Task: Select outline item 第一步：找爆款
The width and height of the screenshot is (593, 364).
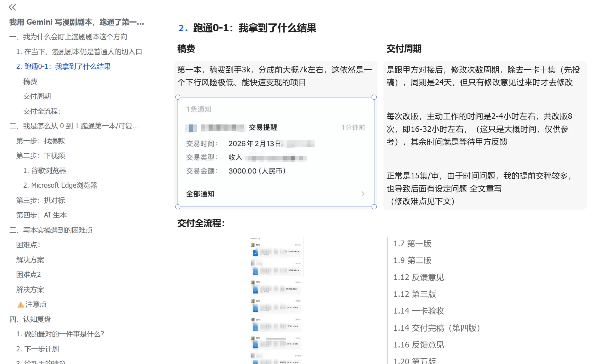Action: pos(41,141)
